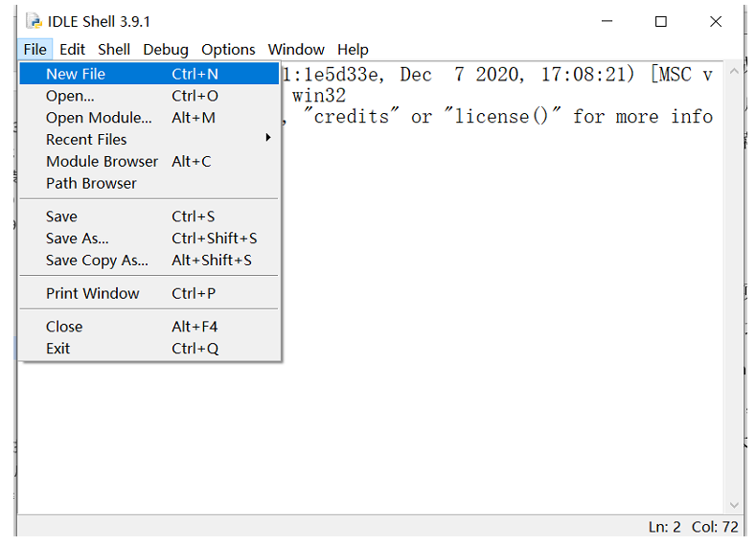Screen dimensions: 756x545
Task: Select Open Module... menu entry
Action: click(149, 118)
